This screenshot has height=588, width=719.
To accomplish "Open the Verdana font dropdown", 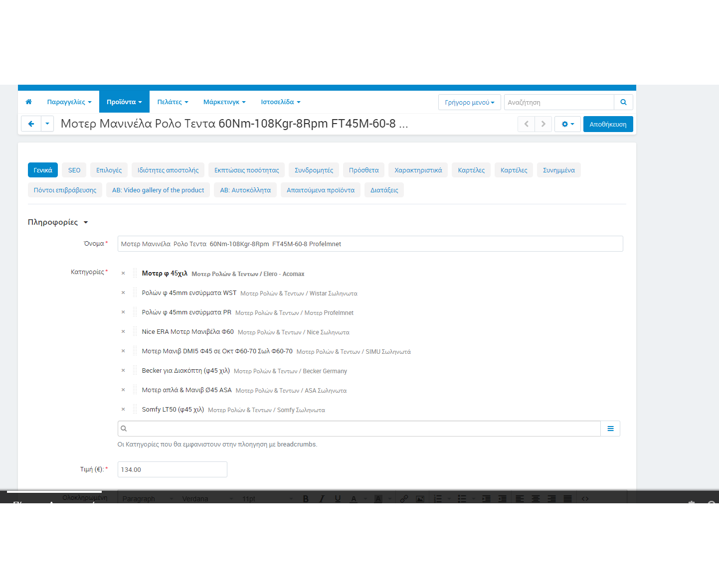I will click(207, 499).
